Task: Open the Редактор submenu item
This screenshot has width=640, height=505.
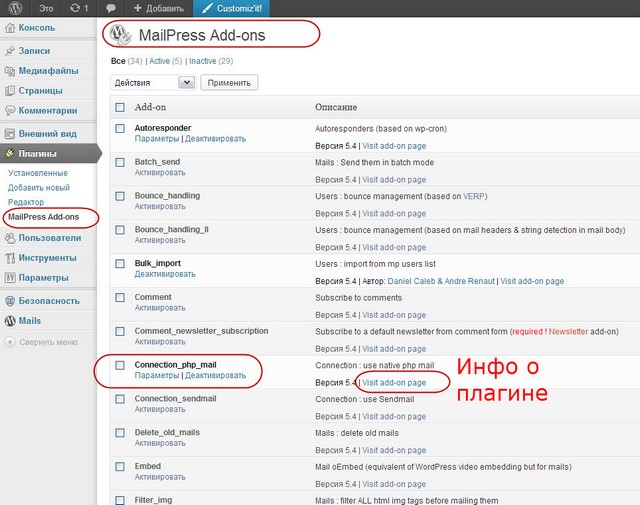Action: pos(26,202)
